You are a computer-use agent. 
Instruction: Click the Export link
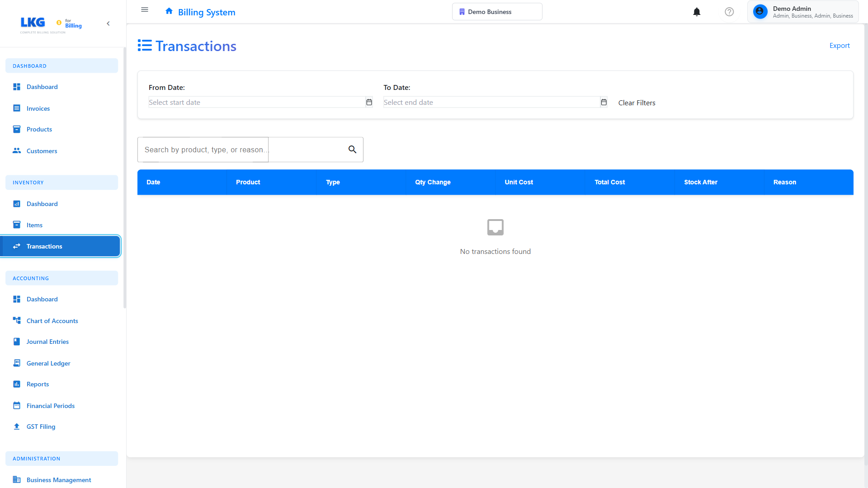click(839, 46)
